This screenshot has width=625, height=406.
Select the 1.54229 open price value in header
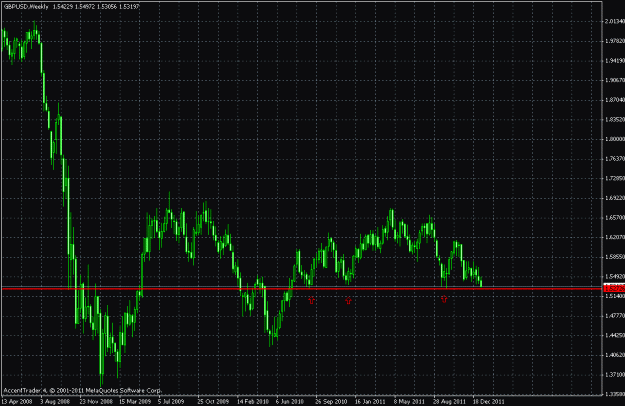coord(63,7)
